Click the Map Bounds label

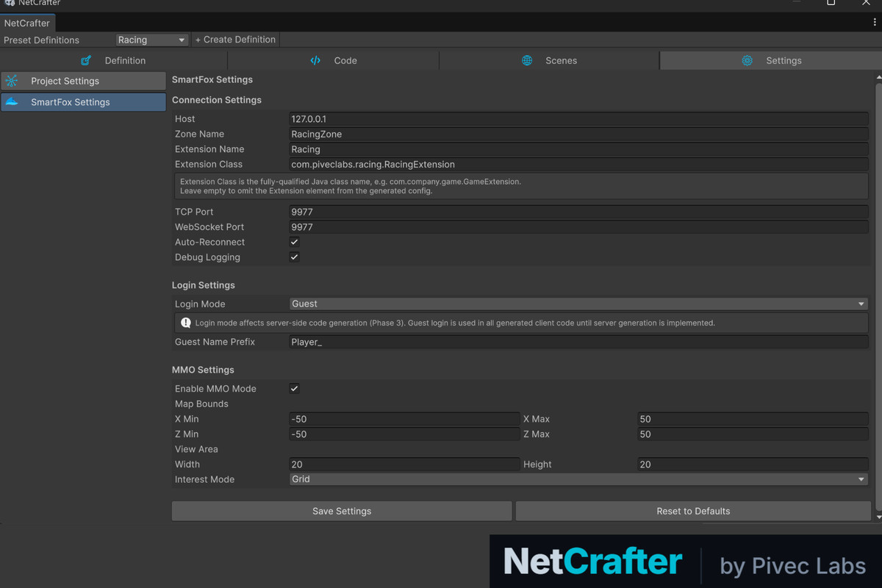click(201, 404)
